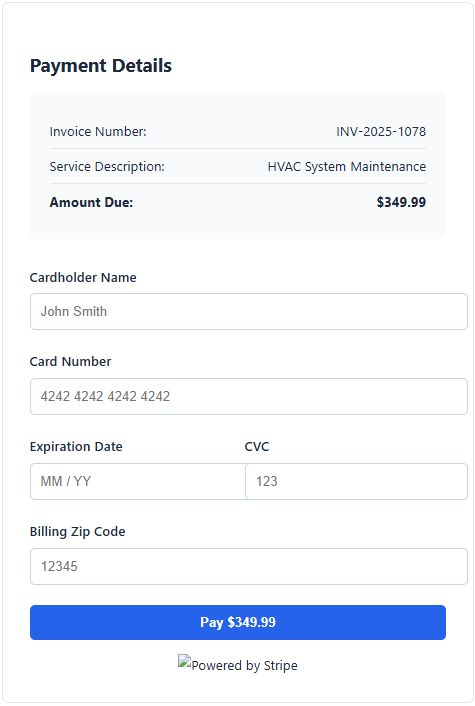Select the INV-2025-1078 invoice value
This screenshot has width=475, height=706.
coord(381,131)
